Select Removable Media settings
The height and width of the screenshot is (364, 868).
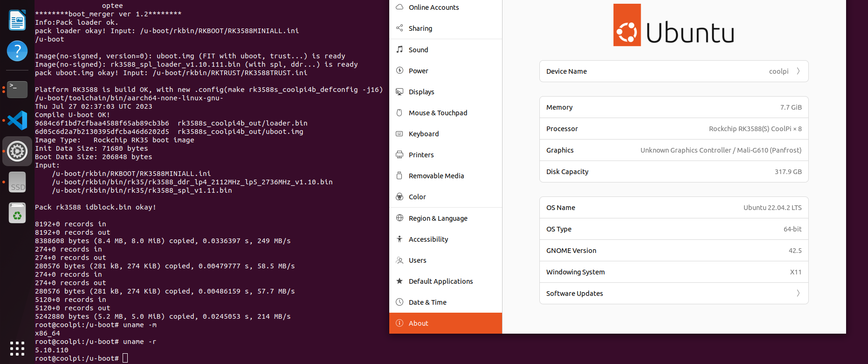446,175
